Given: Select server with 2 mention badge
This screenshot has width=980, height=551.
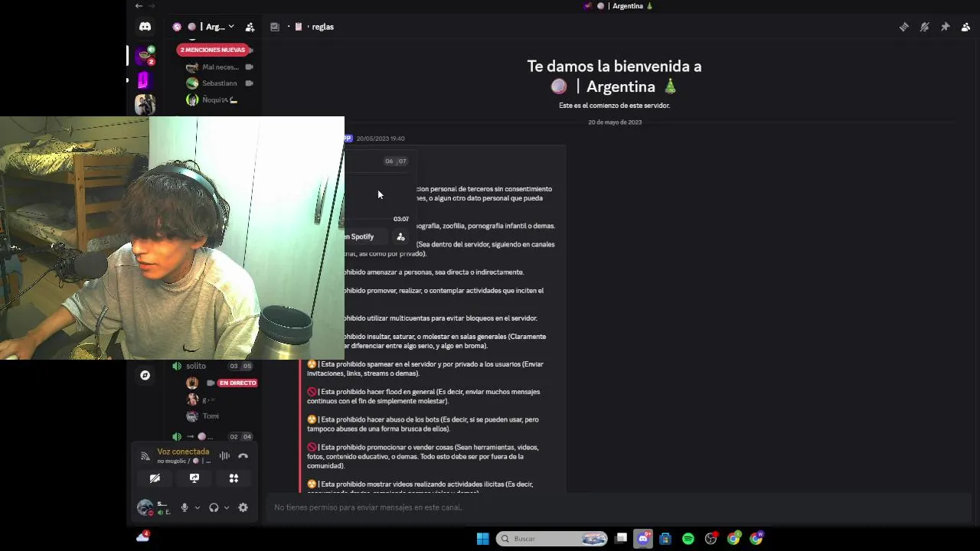Looking at the screenshot, I should click(145, 55).
